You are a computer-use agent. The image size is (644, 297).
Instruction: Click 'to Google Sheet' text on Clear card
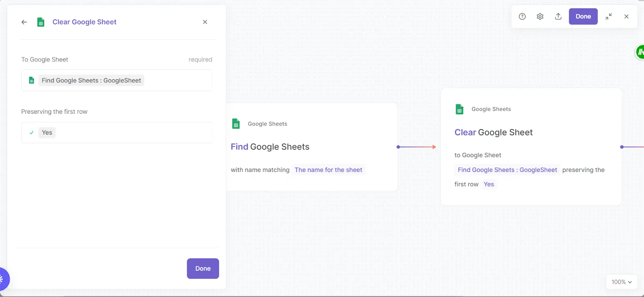478,155
